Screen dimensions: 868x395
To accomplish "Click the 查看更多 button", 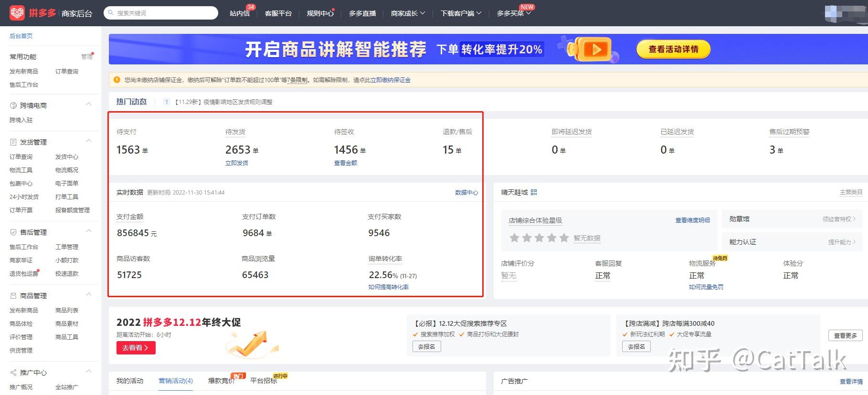I will pyautogui.click(x=845, y=335).
